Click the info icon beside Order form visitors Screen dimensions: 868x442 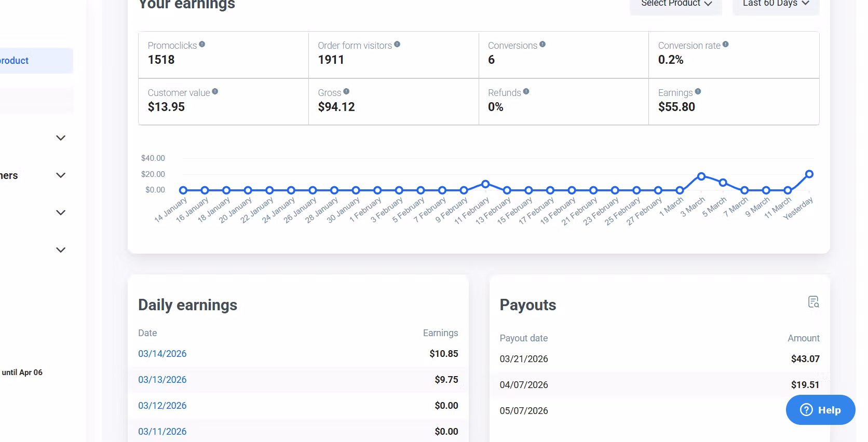[x=397, y=45]
